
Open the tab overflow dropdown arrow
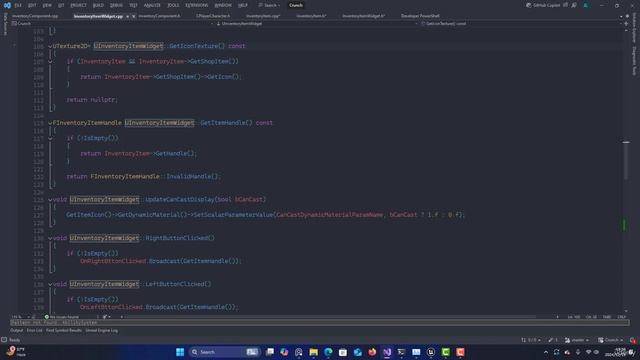(621, 16)
